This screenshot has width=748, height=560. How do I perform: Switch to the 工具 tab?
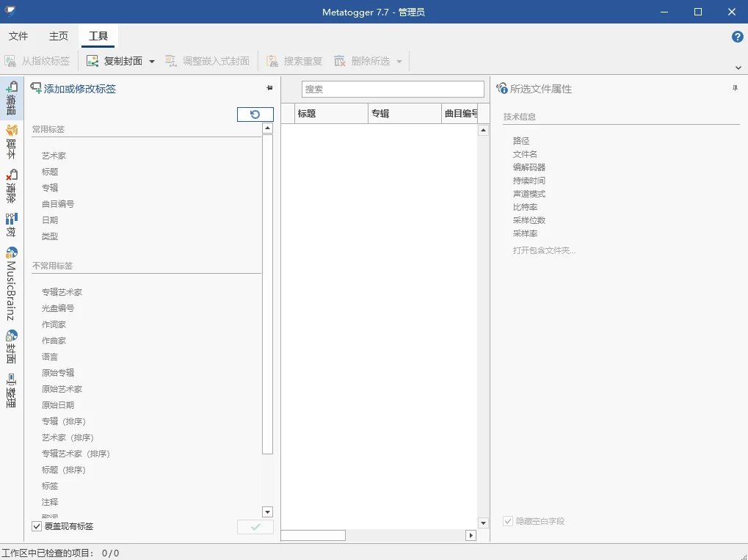click(x=98, y=36)
